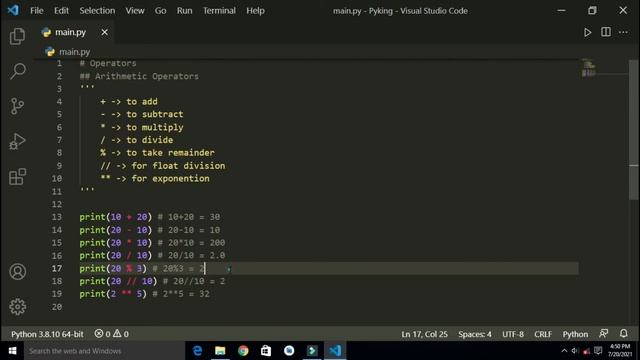Viewport: 640px width, 360px height.
Task: Open Source Control view
Action: (17, 106)
